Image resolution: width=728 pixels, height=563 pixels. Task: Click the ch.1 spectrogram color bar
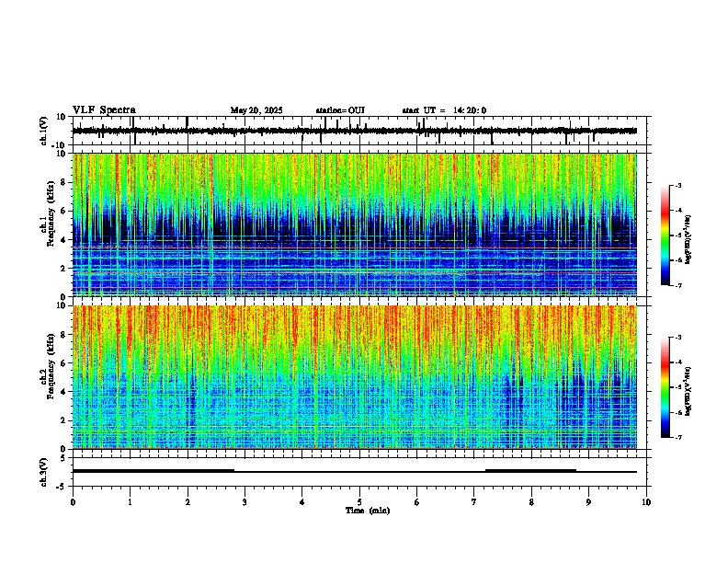click(665, 235)
